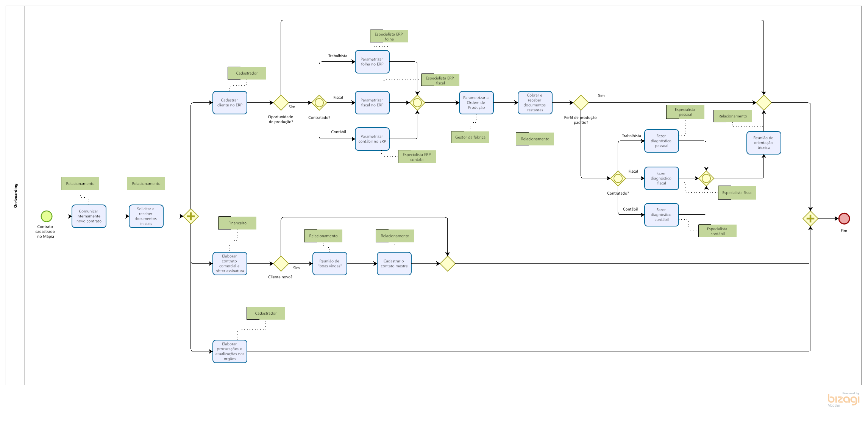Click Contábil label near Fazer diagnóstico contábil
This screenshot has width=868, height=434.
click(x=630, y=209)
